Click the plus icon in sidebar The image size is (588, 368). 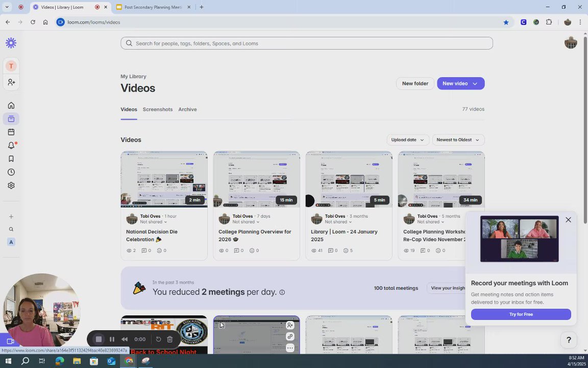coord(11,217)
